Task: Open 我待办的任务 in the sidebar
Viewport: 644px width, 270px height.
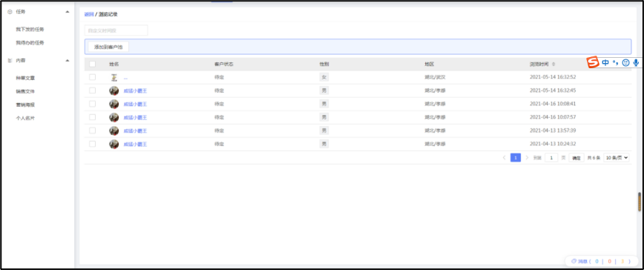Action: pyautogui.click(x=30, y=43)
